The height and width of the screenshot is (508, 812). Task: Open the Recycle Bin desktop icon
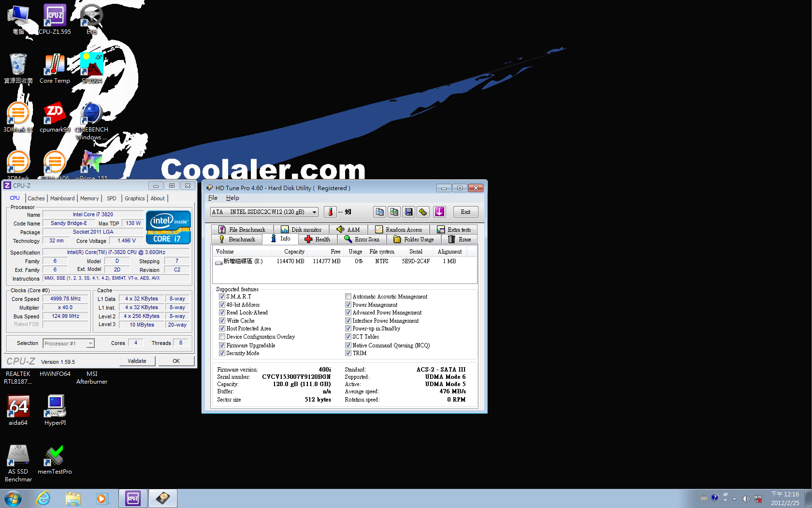tap(18, 69)
